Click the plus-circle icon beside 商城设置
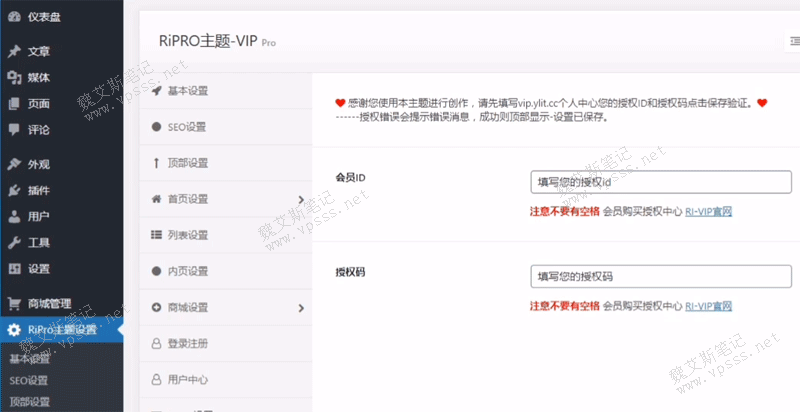Image resolution: width=800 pixels, height=412 pixels. [x=157, y=307]
